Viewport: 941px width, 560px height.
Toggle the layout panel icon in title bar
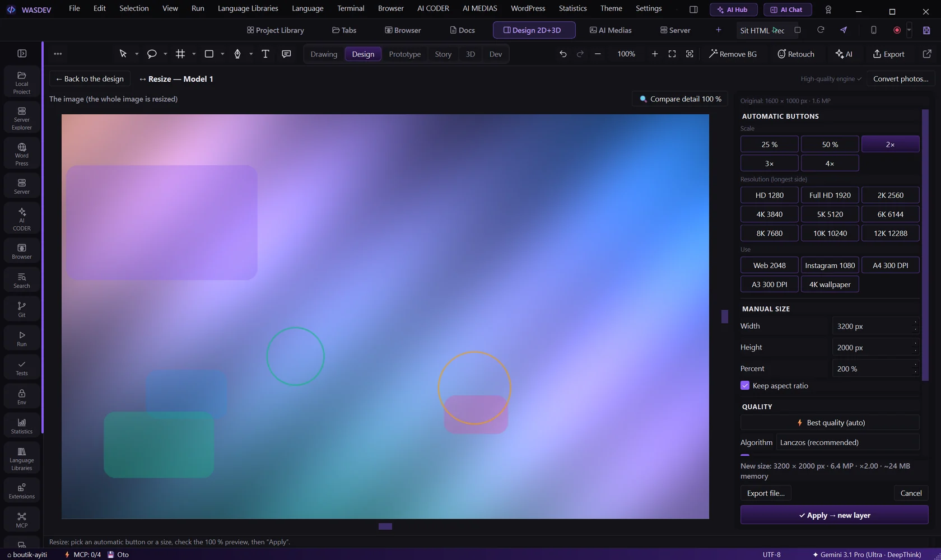tap(693, 10)
